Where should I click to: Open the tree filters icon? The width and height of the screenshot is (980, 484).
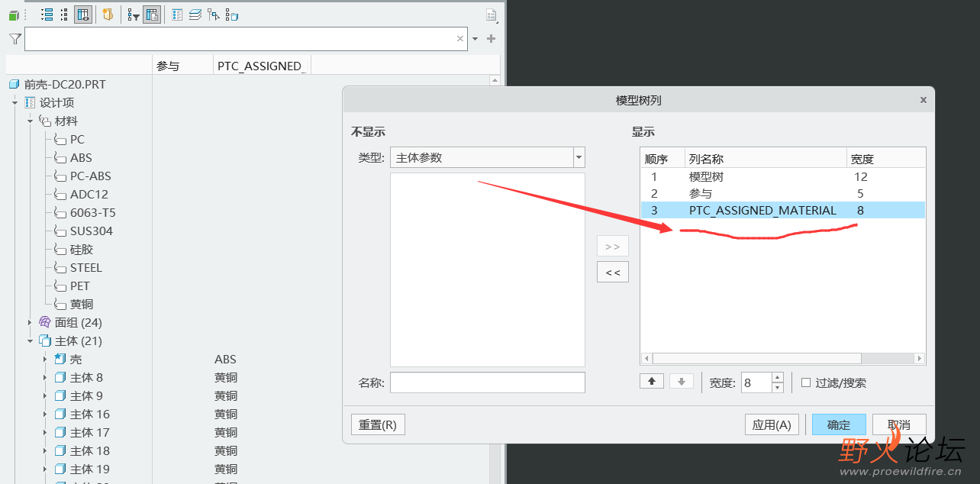pos(133,15)
